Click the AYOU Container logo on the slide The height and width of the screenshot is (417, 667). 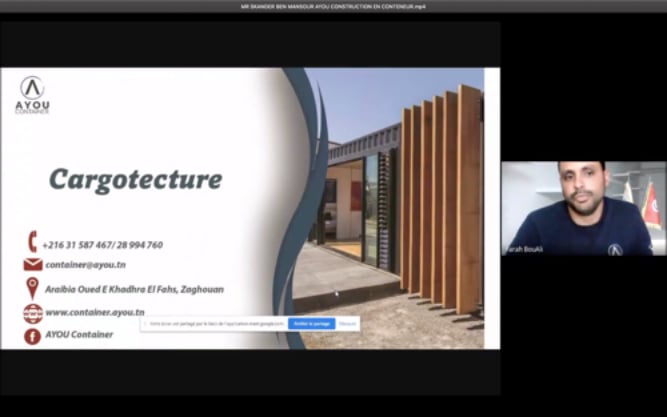32,95
